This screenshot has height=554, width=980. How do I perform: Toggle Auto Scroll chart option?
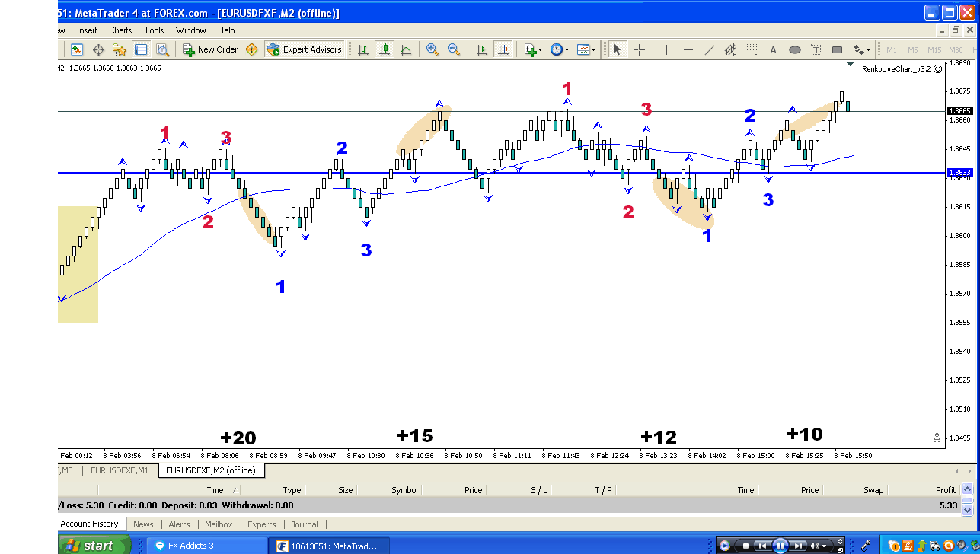coord(481,49)
